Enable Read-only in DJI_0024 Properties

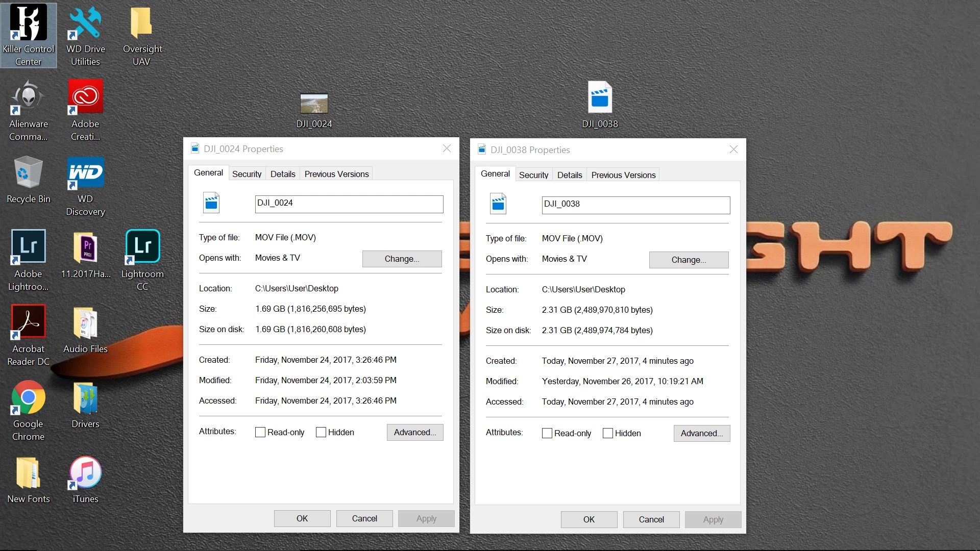point(260,433)
